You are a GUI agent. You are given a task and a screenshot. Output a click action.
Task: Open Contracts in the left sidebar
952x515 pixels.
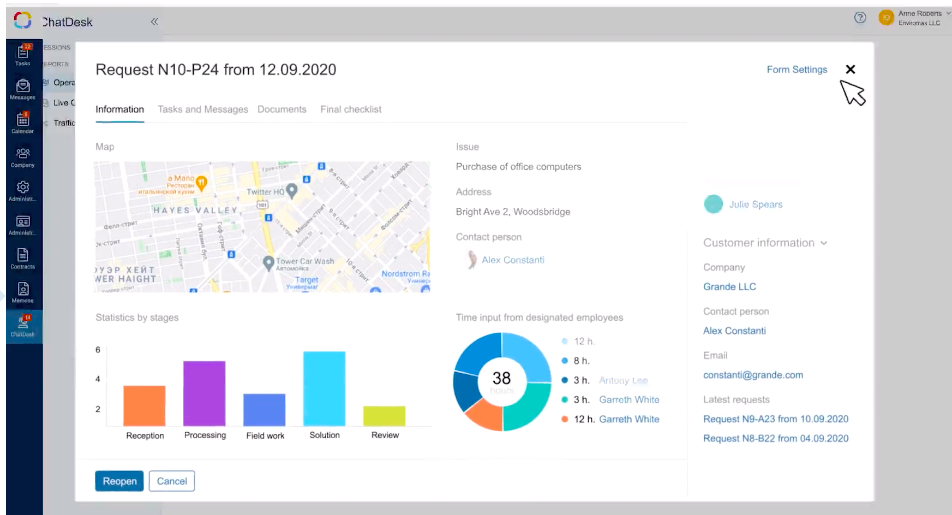pyautogui.click(x=23, y=258)
